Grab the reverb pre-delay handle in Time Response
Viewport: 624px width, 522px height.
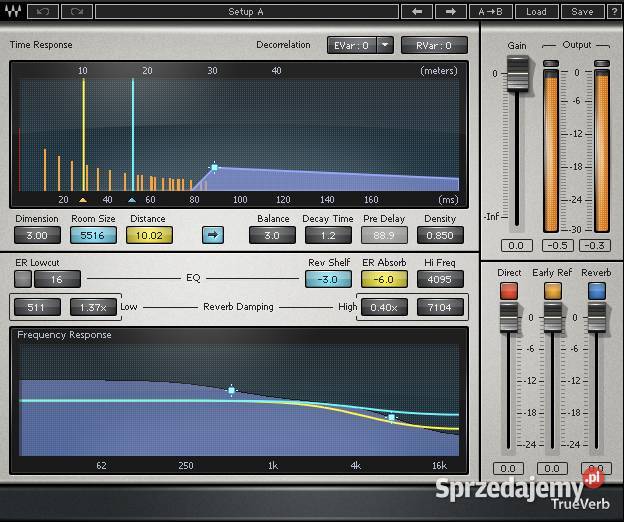[x=214, y=168]
